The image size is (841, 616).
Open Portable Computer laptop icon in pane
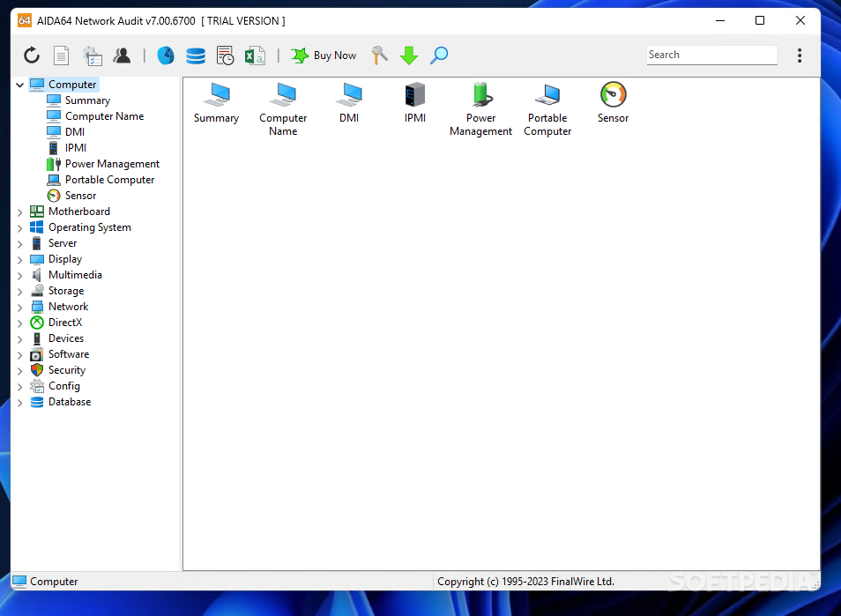547,95
